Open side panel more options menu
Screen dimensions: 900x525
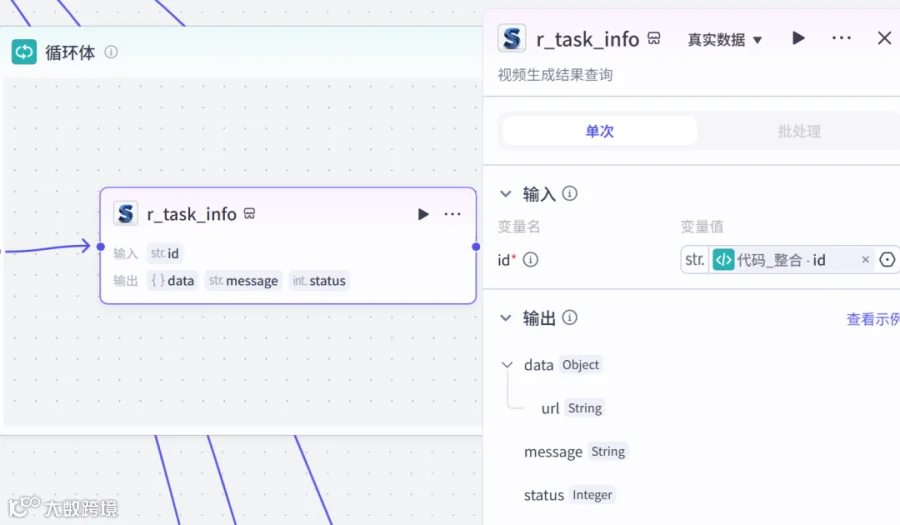pyautogui.click(x=841, y=38)
